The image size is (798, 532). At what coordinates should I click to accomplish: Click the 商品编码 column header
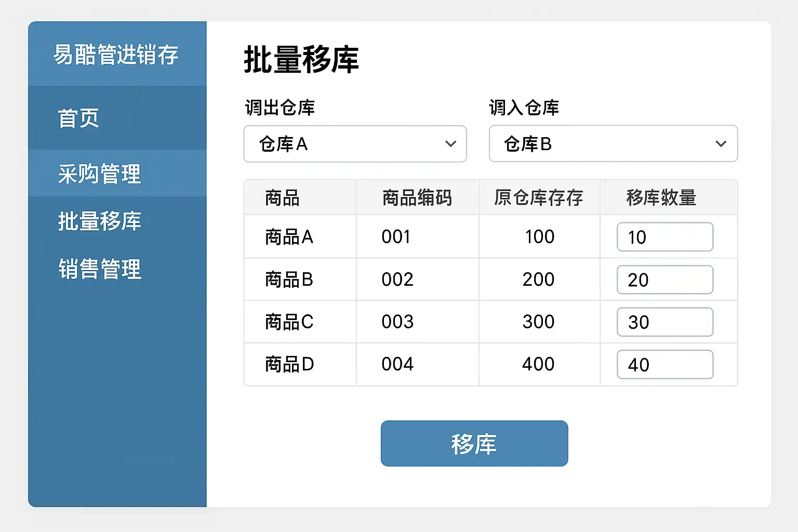(417, 198)
